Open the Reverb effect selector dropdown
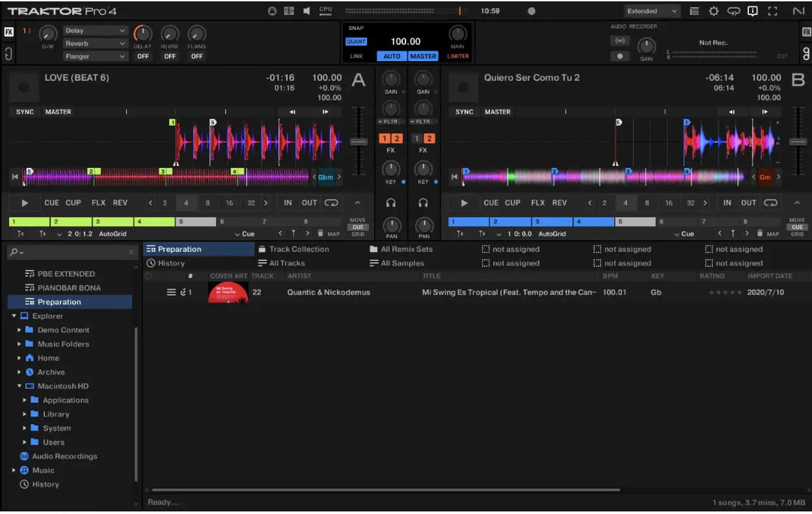This screenshot has width=812, height=514. pyautogui.click(x=96, y=44)
